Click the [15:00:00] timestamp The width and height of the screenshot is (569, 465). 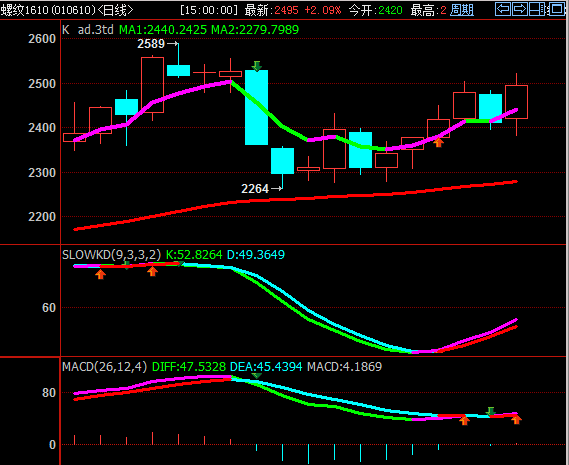coord(209,10)
